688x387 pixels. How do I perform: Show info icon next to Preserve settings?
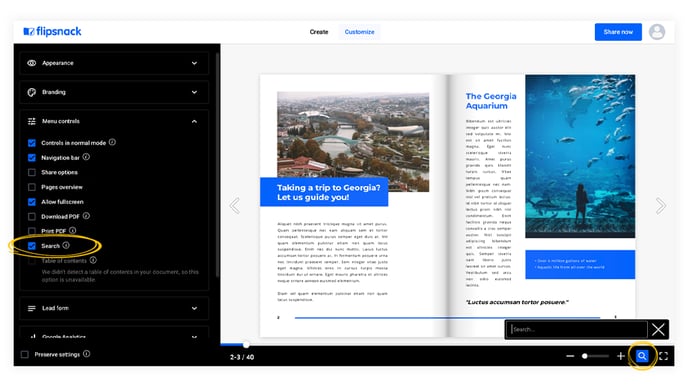click(86, 354)
